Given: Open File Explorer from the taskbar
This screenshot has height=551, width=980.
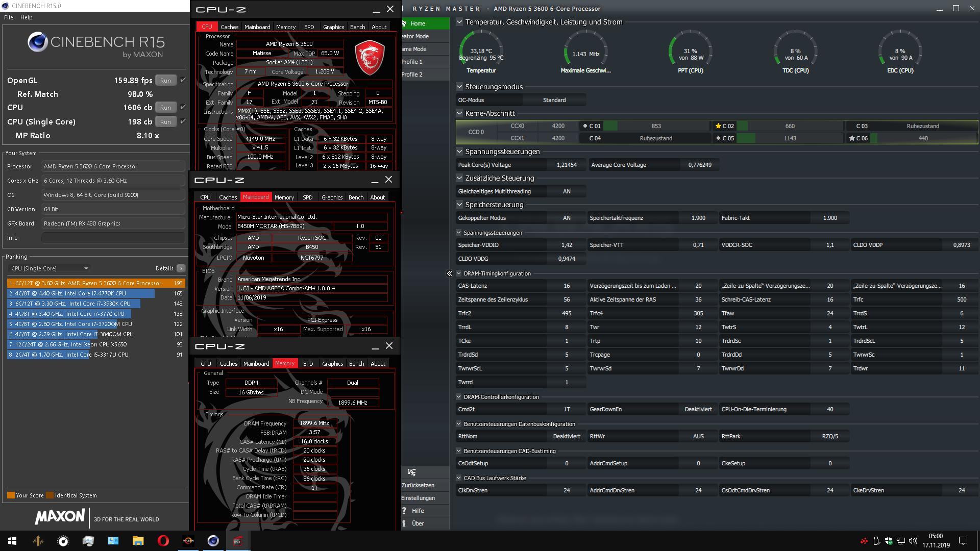Looking at the screenshot, I should tap(138, 541).
